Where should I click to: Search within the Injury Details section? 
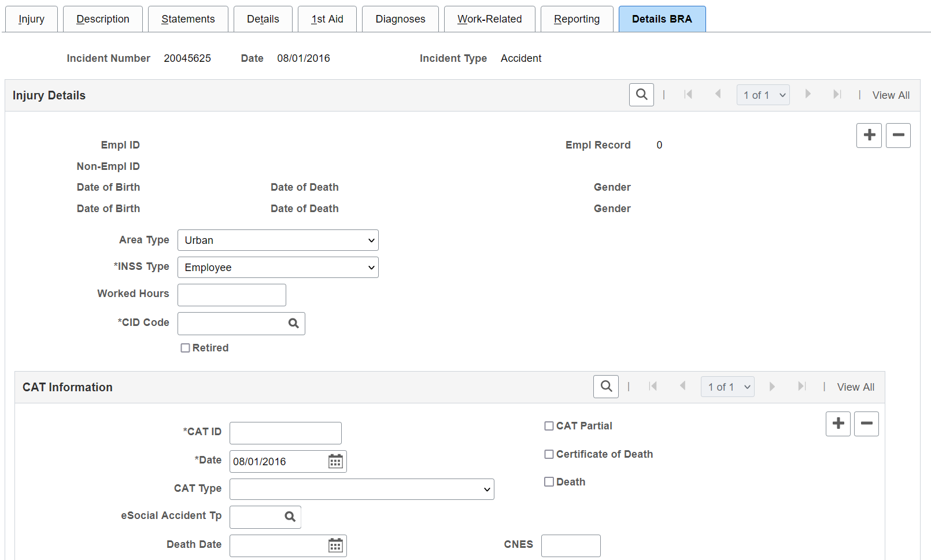click(x=641, y=95)
